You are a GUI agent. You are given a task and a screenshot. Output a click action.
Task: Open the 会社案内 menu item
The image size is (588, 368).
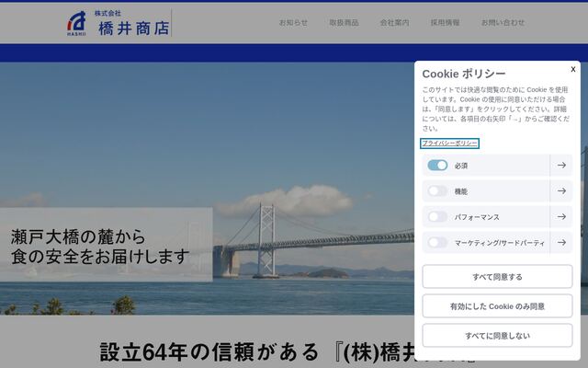(394, 22)
